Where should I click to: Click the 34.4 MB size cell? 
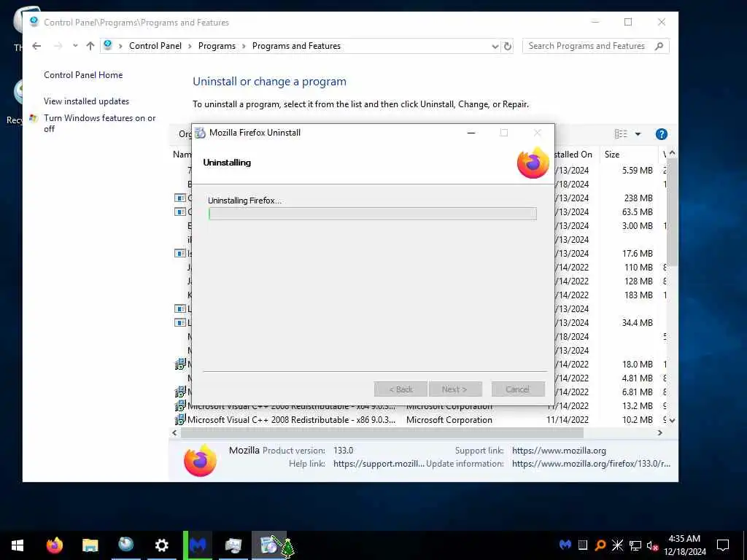[637, 323]
